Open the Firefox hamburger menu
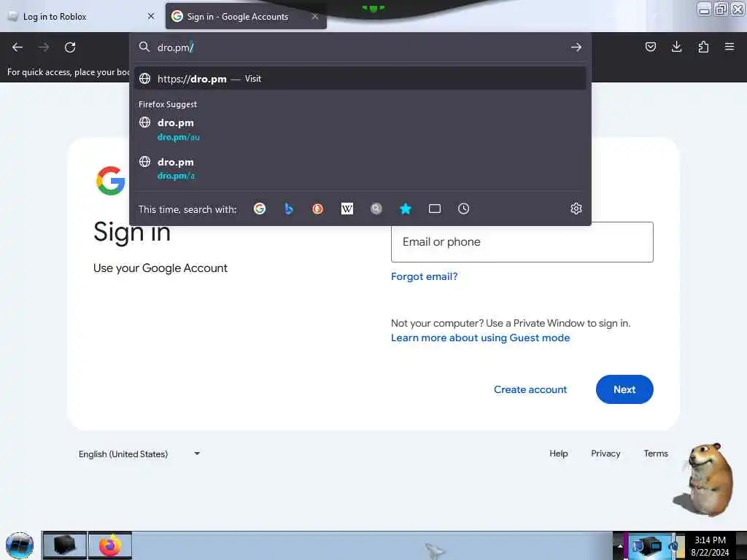 (729, 47)
